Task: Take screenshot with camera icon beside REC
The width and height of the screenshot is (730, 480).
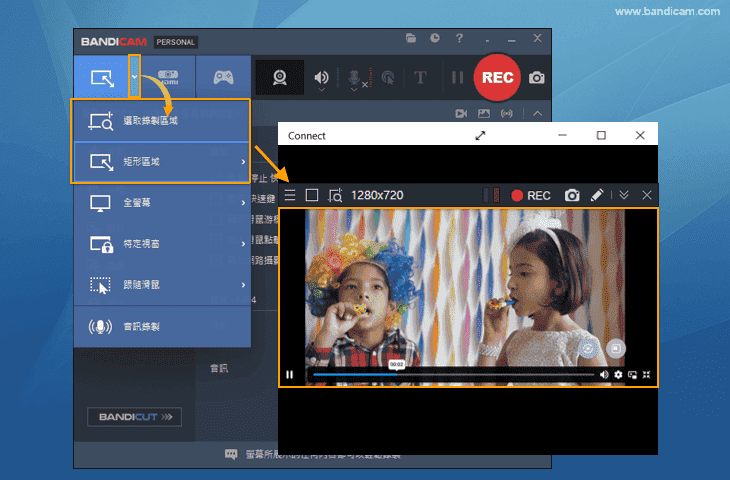Action: point(536,77)
